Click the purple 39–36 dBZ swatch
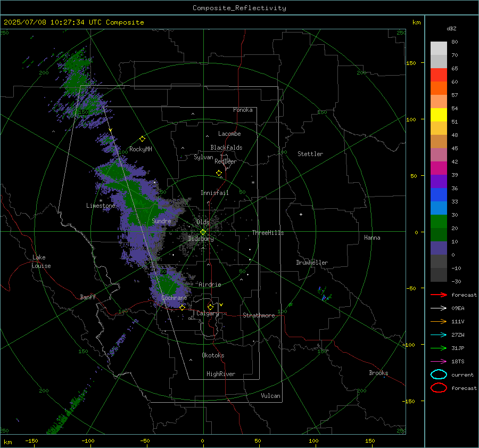Screen dimensions: 479x448 439,181
